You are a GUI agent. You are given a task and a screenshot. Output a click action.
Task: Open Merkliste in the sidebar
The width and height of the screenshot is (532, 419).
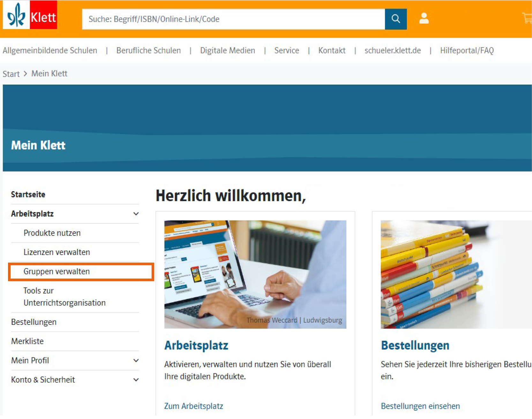[x=27, y=341]
